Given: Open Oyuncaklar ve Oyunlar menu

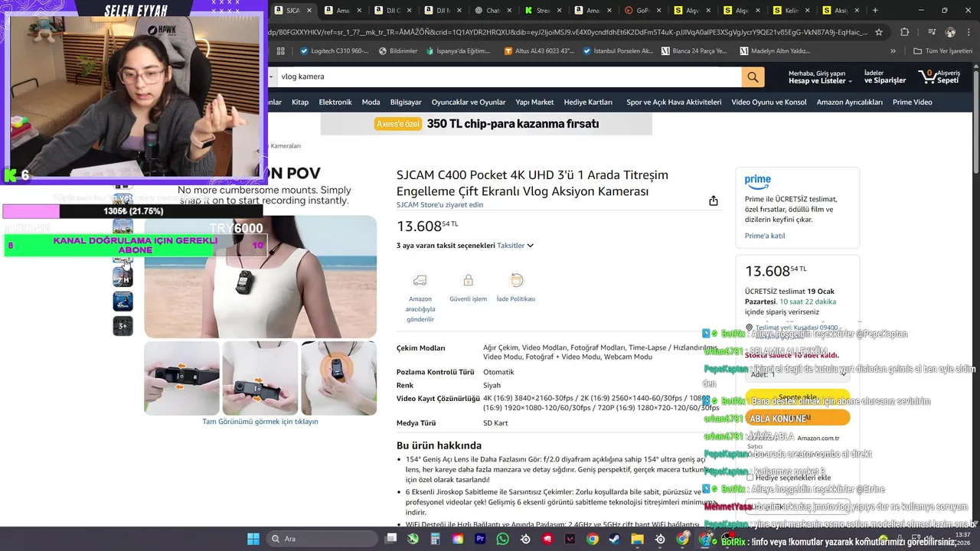Looking at the screenshot, I should click(469, 102).
